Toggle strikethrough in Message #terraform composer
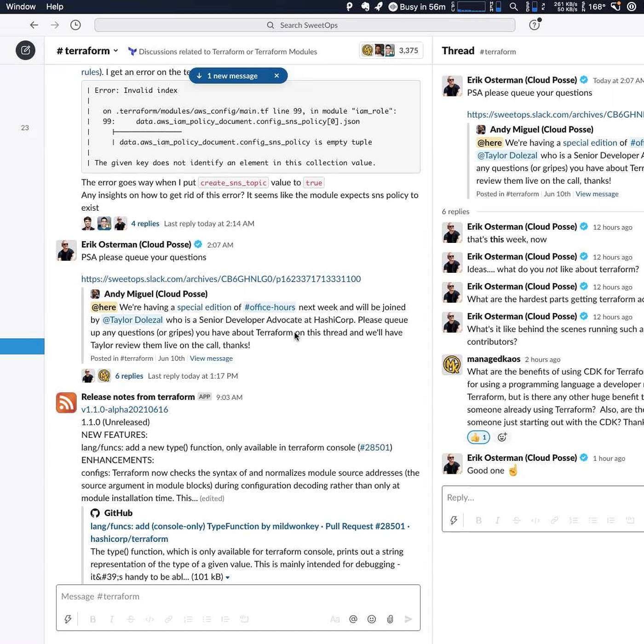Viewport: 644px width, 644px height. point(131,619)
